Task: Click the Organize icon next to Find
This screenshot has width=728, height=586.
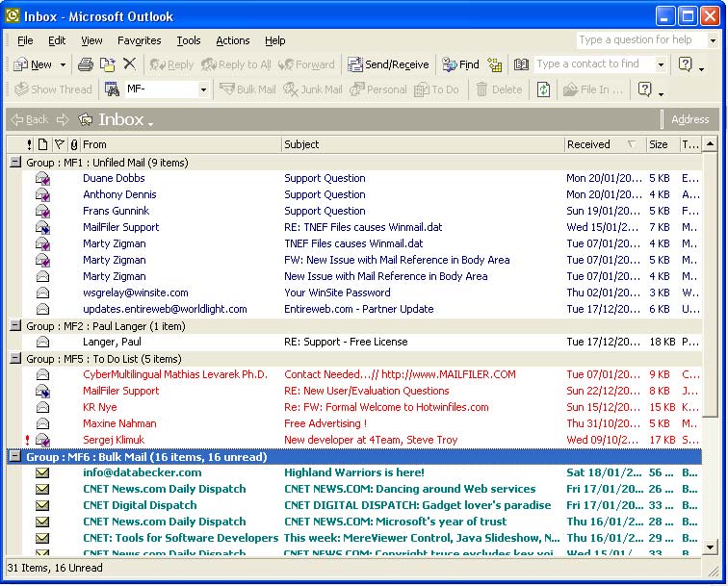Action: [x=495, y=65]
